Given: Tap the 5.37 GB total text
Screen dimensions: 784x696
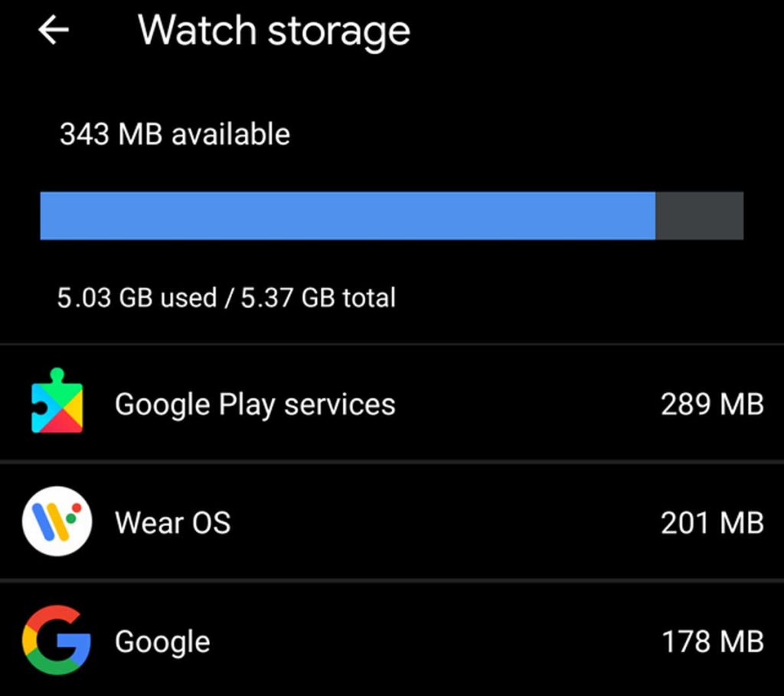Looking at the screenshot, I should pyautogui.click(x=318, y=297).
